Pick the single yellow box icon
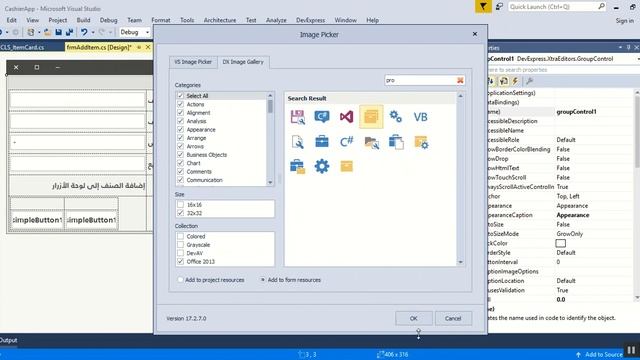Image resolution: width=640 pixels, height=360 pixels. pyautogui.click(x=347, y=166)
